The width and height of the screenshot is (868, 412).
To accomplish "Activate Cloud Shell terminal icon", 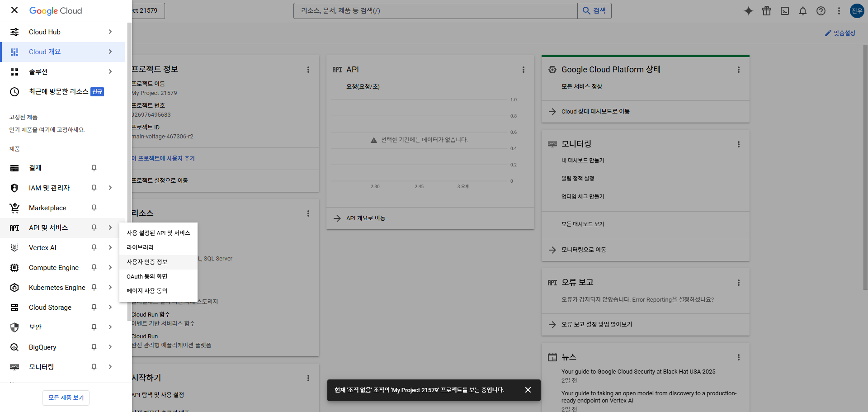I will [x=785, y=11].
